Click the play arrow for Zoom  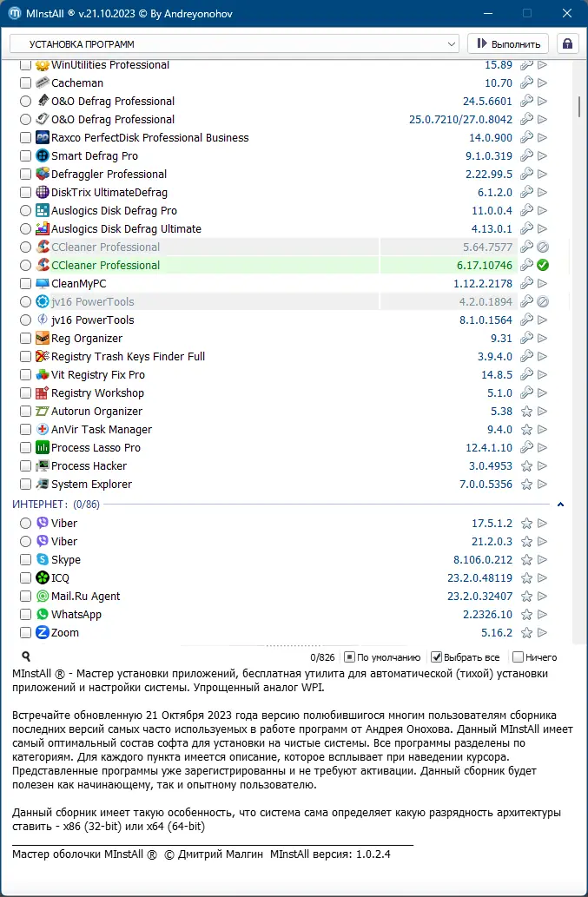pyautogui.click(x=543, y=633)
